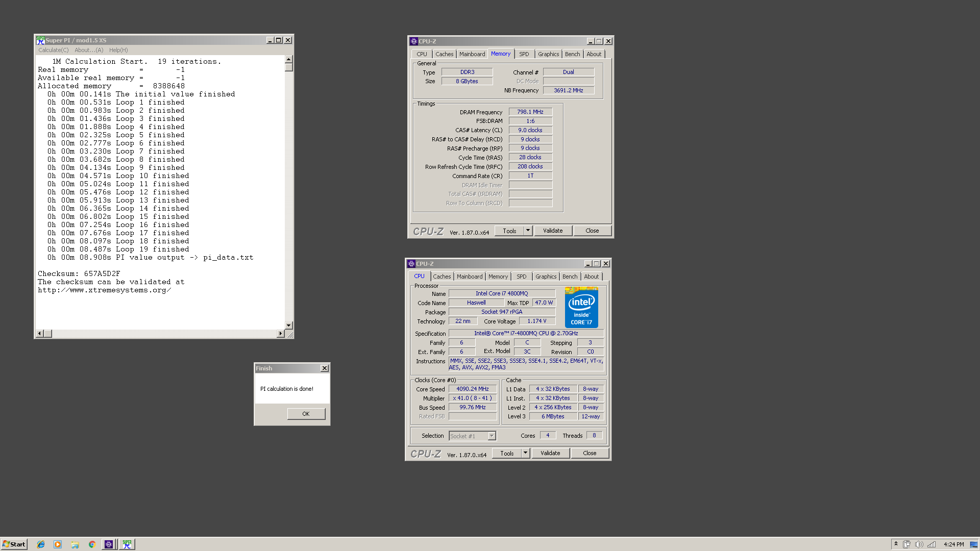The width and height of the screenshot is (980, 551).
Task: Click the Core Speed value 4090.24 MHz
Action: (473, 389)
